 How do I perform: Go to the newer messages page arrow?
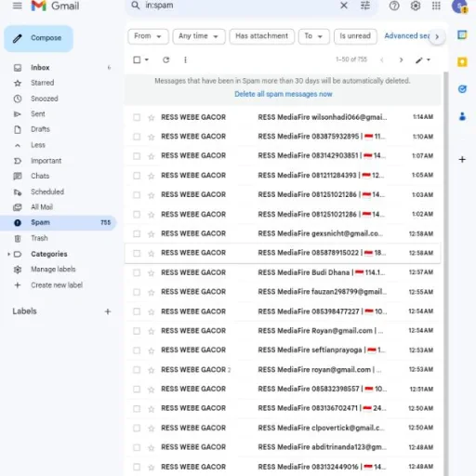coord(382,59)
